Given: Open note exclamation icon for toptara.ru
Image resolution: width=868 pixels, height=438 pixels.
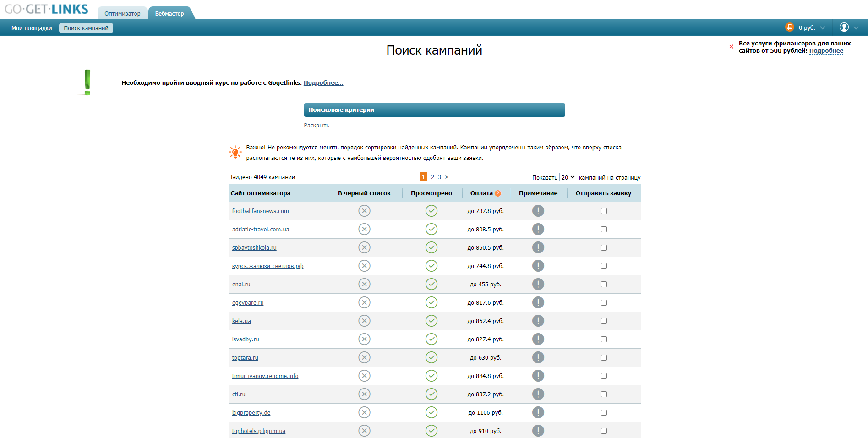Looking at the screenshot, I should (538, 357).
